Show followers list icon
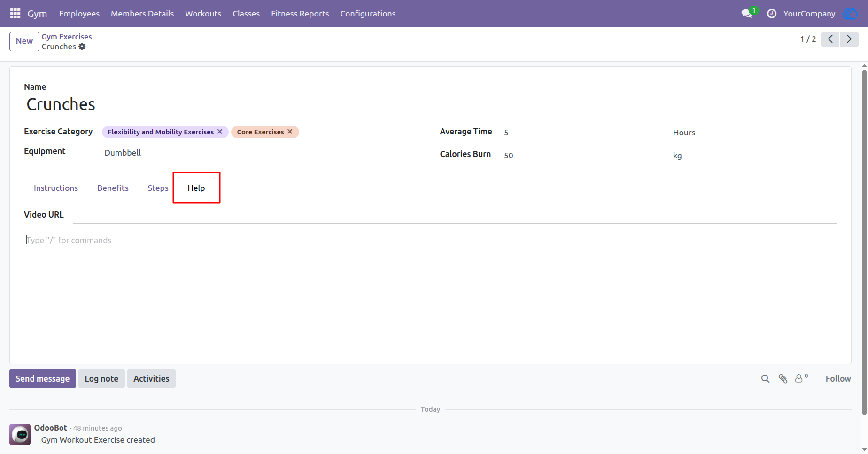Screen dimensions: 868x454 click(801, 378)
